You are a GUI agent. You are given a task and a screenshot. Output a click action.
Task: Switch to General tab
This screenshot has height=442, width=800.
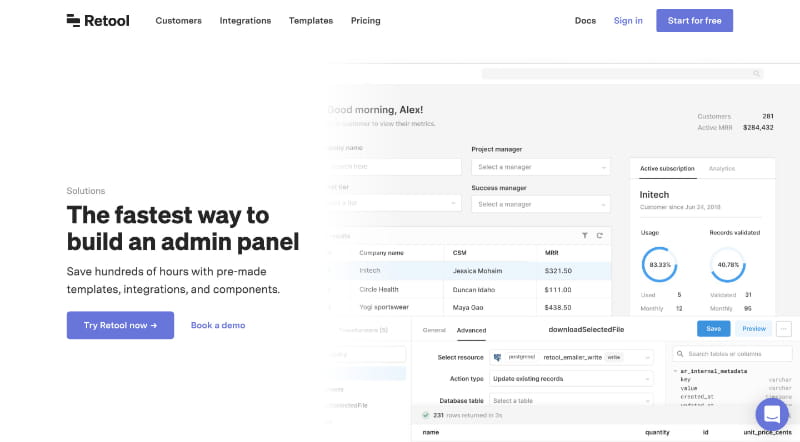434,330
